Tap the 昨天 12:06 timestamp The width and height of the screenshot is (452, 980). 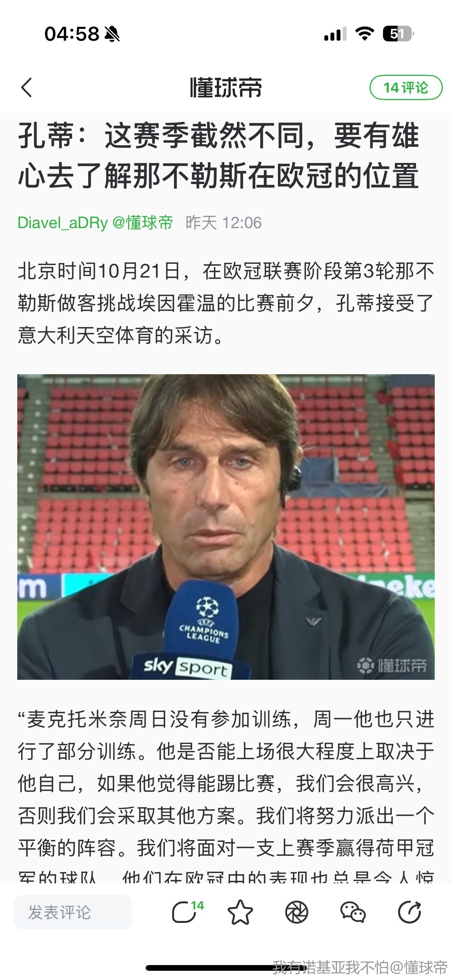pos(224,222)
